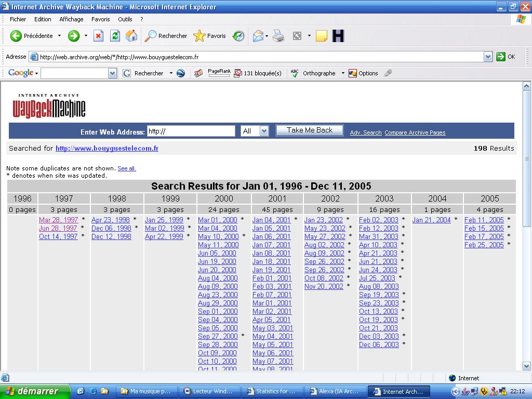This screenshot has height=399, width=532.
Task: Open the Favoris menu
Action: click(100, 19)
